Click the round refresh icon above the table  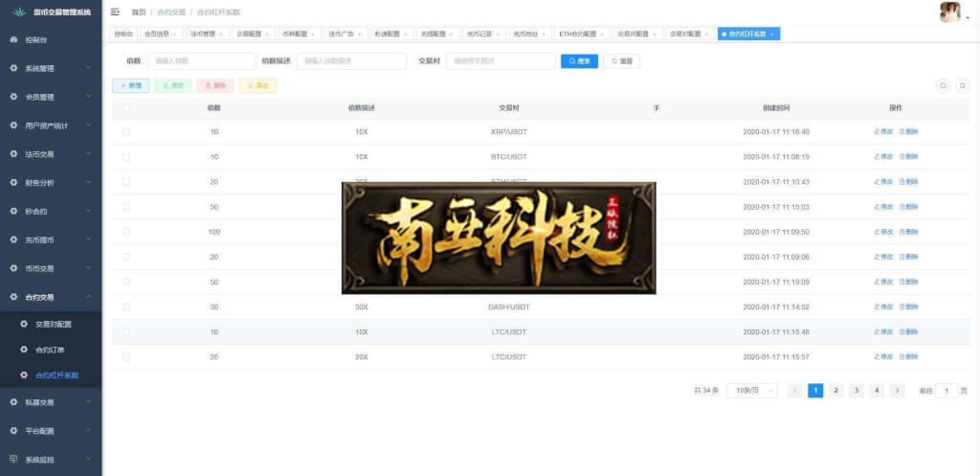[x=963, y=85]
